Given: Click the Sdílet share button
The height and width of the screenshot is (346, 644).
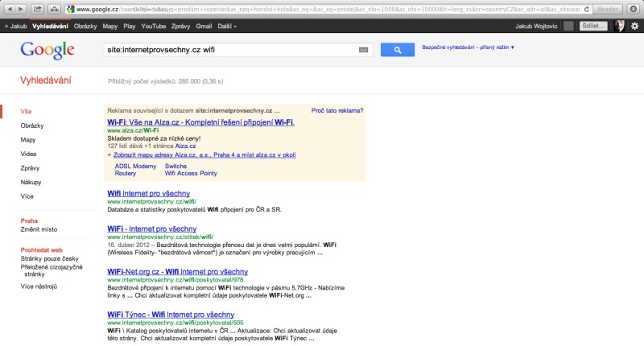Looking at the screenshot, I should 593,26.
